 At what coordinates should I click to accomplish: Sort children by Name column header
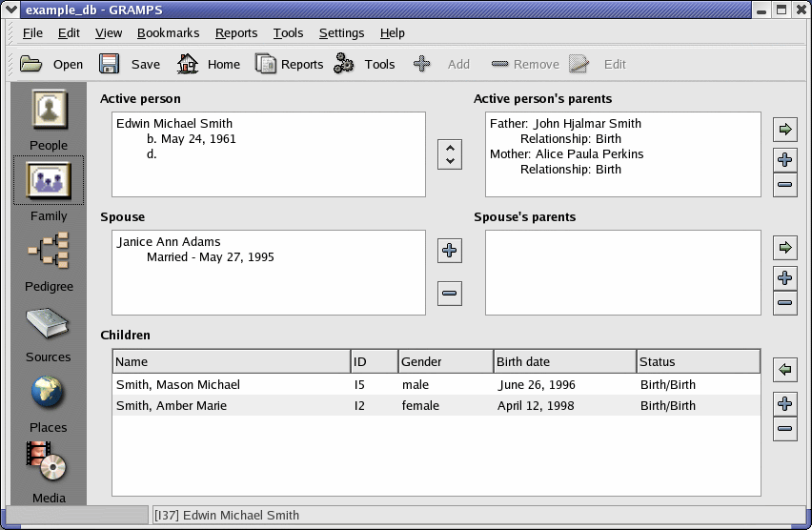point(232,362)
